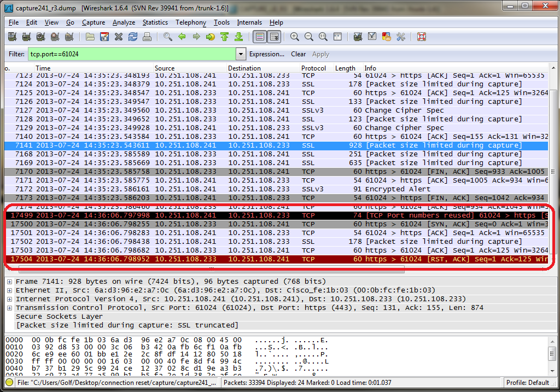
Task: Open the capture options icon
Action: tap(26, 37)
